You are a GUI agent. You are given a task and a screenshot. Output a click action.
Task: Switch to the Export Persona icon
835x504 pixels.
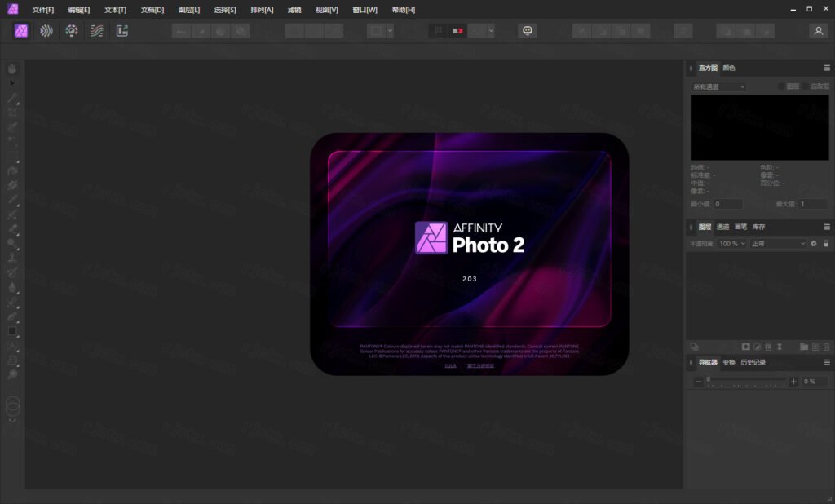click(122, 31)
